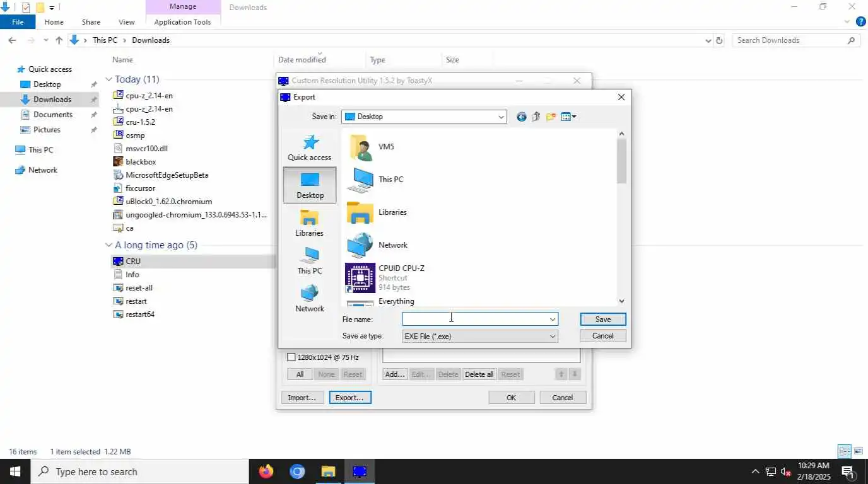The height and width of the screenshot is (484, 868).
Task: Sort files by Date modified column
Action: coord(302,60)
